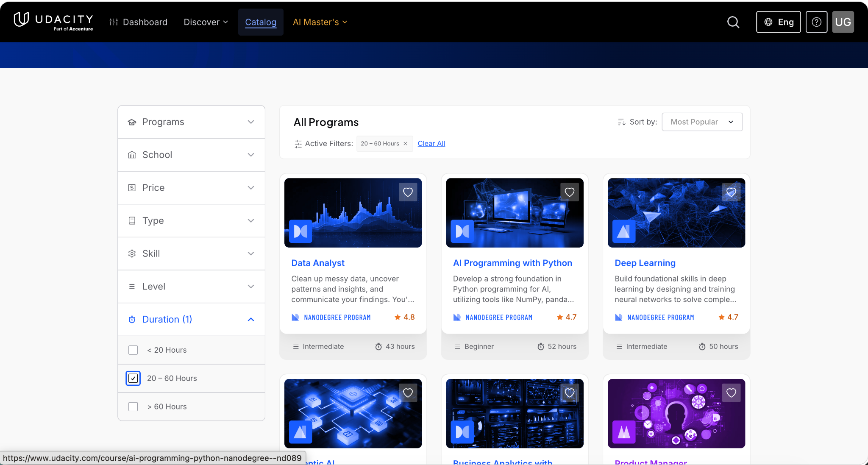
Task: Click the Programs graduation cap icon
Action: coord(132,122)
